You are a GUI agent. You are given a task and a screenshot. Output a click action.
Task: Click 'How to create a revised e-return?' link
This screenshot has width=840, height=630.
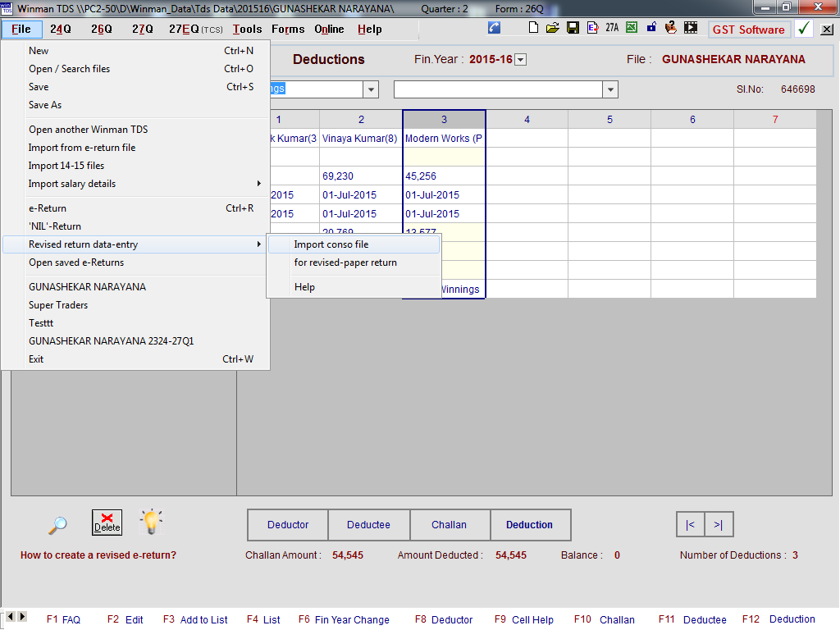[98, 555]
